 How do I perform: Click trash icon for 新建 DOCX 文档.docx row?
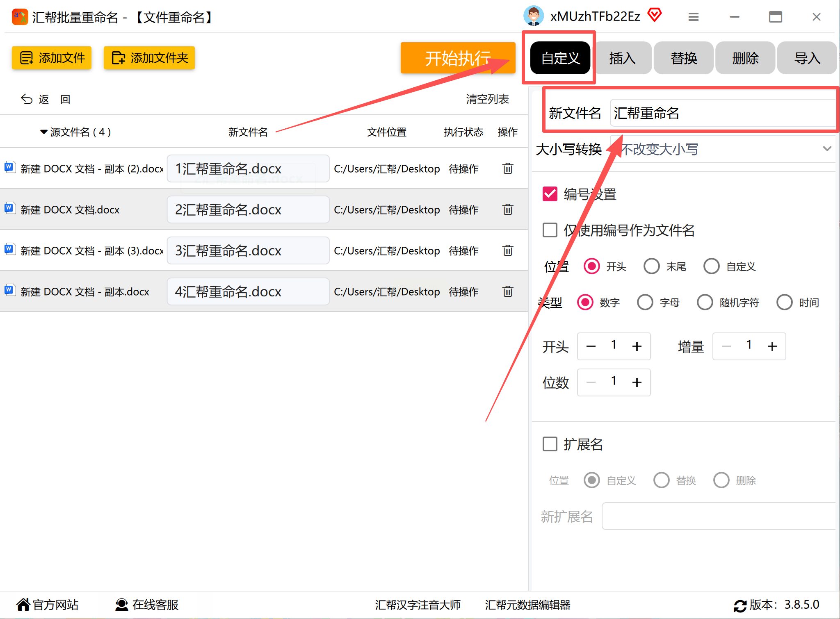(508, 209)
